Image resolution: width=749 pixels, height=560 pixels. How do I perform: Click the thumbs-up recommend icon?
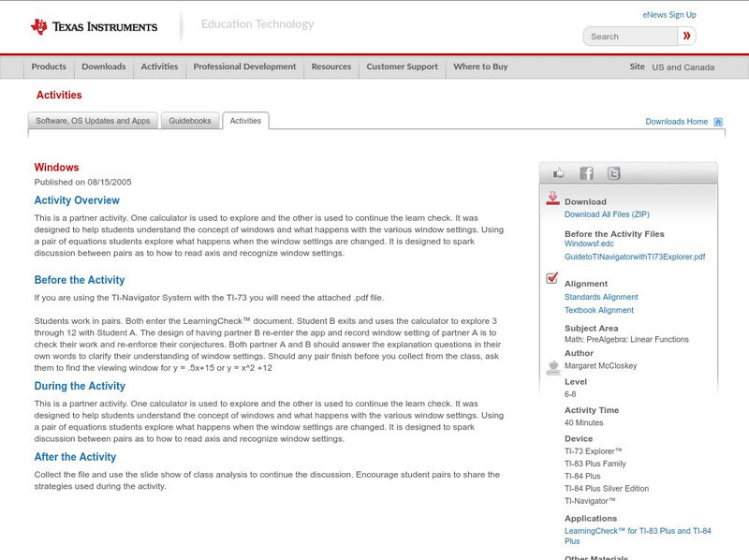pos(559,171)
